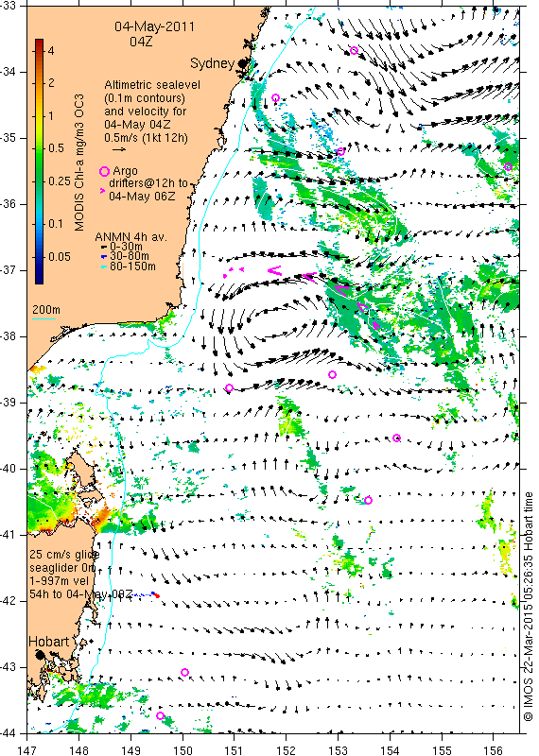The width and height of the screenshot is (539, 756).
Task: Click the 'seaglider 0m' text
Action: pos(64,568)
